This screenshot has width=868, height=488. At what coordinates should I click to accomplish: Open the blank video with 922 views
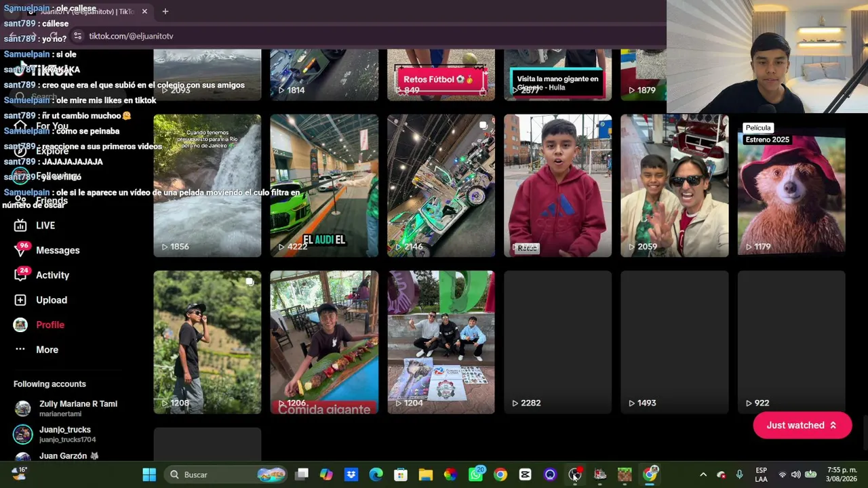pyautogui.click(x=791, y=342)
